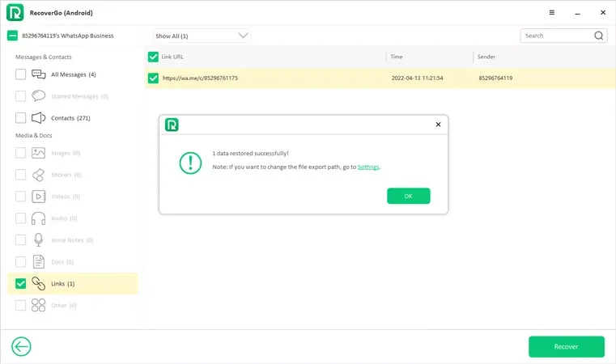This screenshot has height=364, width=616.
Task: Toggle the WhatsApp Business account checkbox
Action: (x=13, y=36)
